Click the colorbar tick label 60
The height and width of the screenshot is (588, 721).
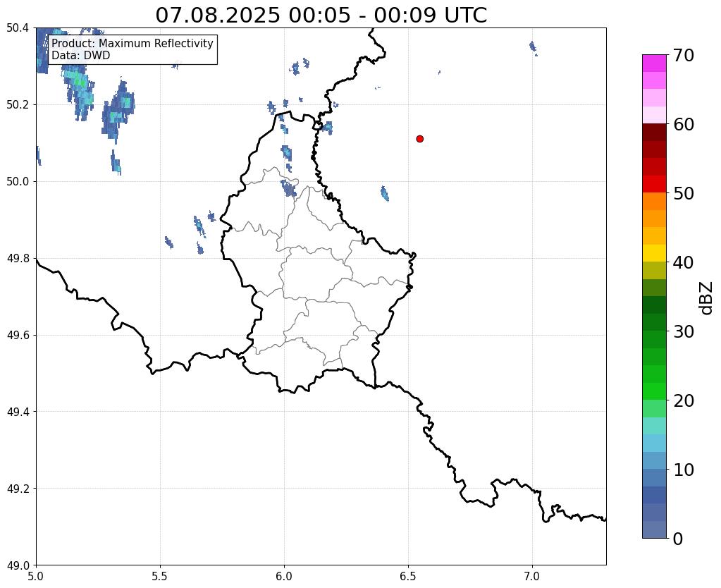pyautogui.click(x=683, y=124)
